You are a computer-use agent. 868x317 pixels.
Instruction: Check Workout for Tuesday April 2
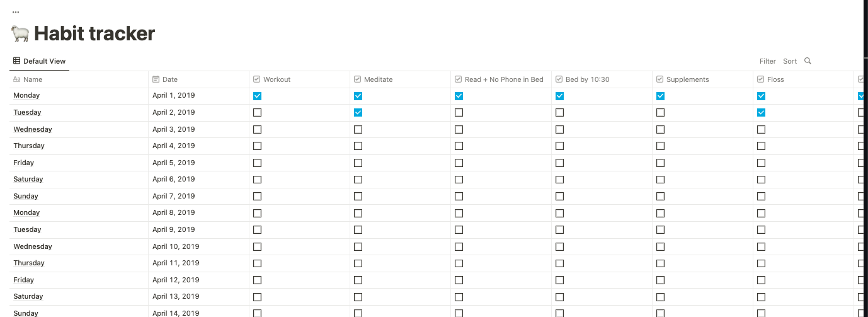[x=257, y=113]
